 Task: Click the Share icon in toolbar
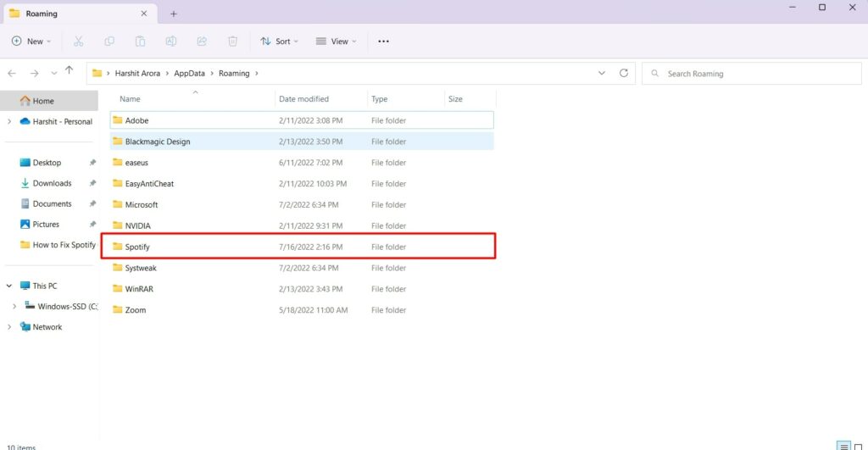[x=202, y=41]
